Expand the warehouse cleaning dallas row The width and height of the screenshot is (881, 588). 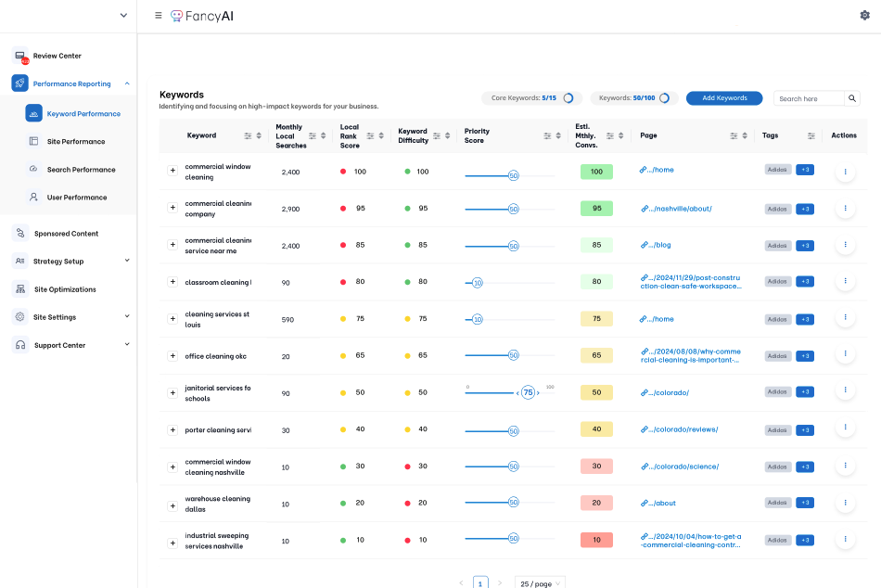[x=172, y=505]
